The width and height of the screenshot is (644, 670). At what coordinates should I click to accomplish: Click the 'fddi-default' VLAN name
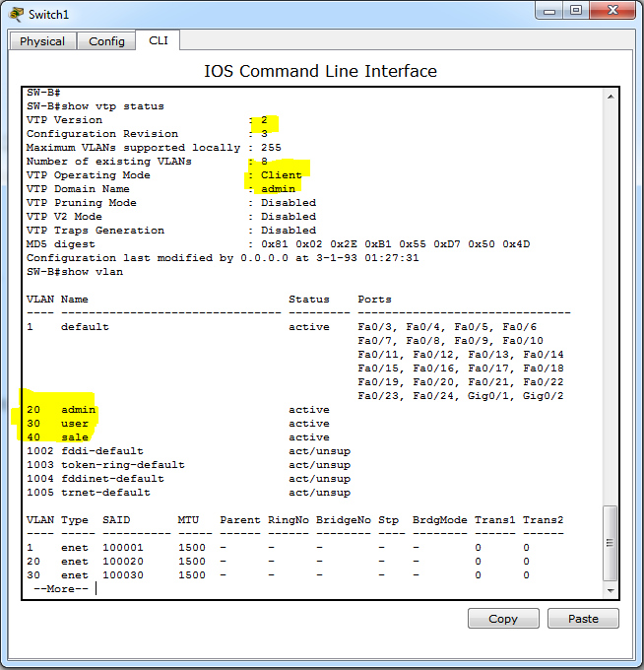point(102,451)
